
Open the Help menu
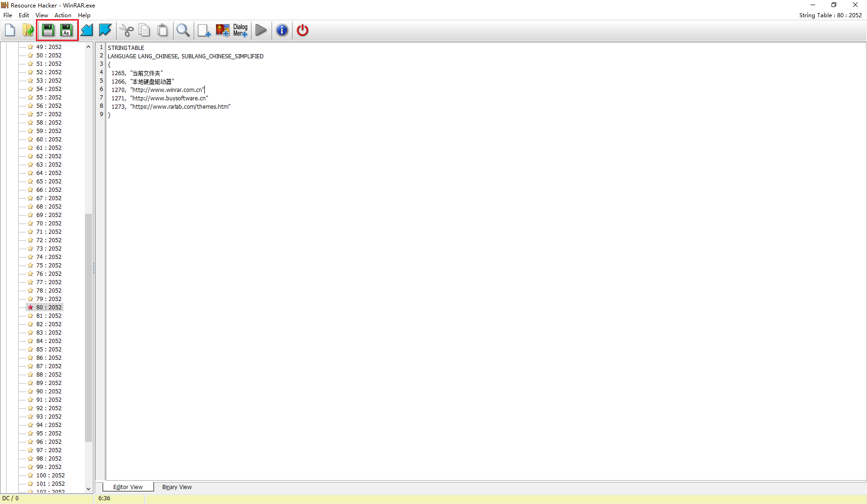point(84,15)
